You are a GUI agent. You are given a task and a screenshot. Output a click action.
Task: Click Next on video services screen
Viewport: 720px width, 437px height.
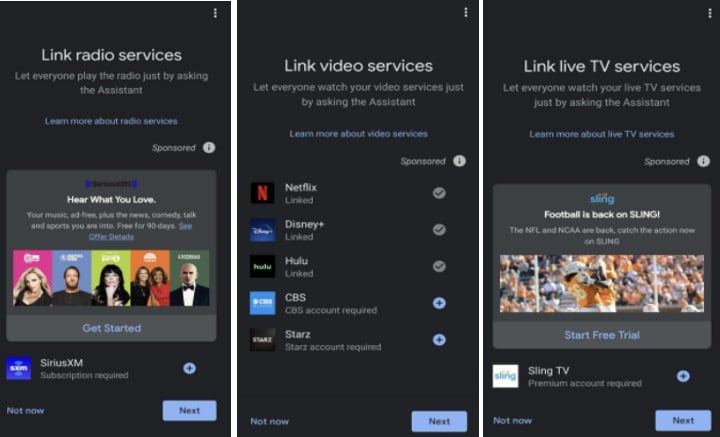[x=439, y=421]
